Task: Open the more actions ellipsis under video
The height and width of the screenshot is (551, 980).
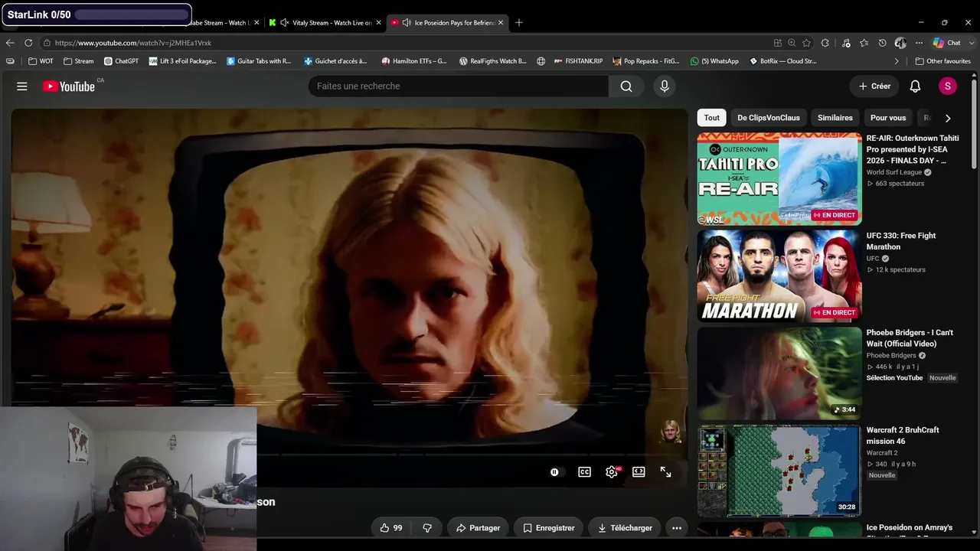Action: [x=677, y=528]
